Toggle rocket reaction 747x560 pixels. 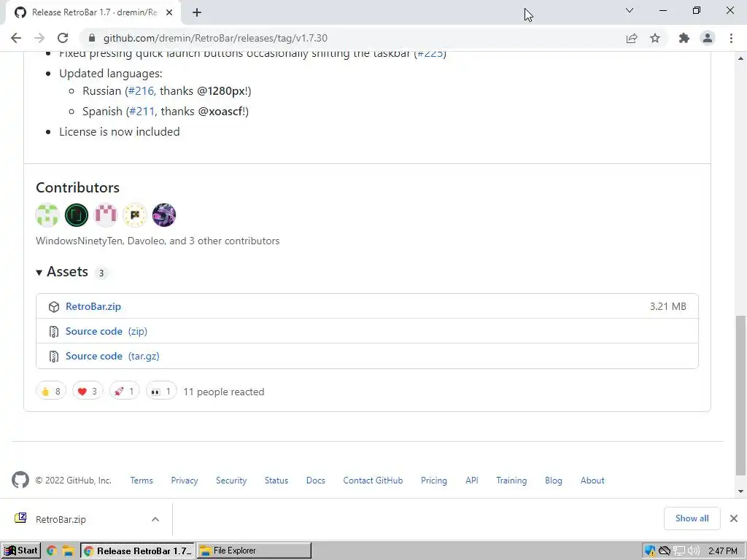click(124, 392)
